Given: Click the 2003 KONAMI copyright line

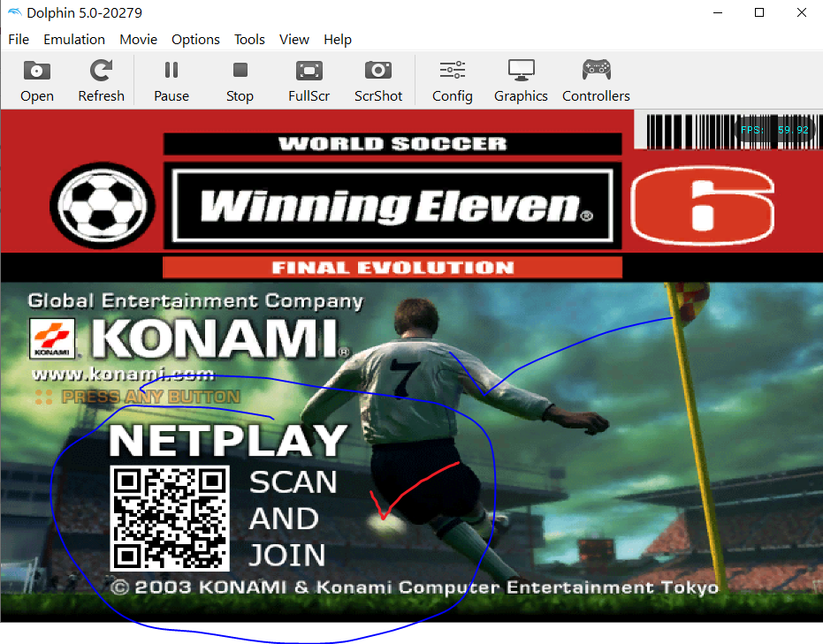Looking at the screenshot, I should pyautogui.click(x=415, y=587).
